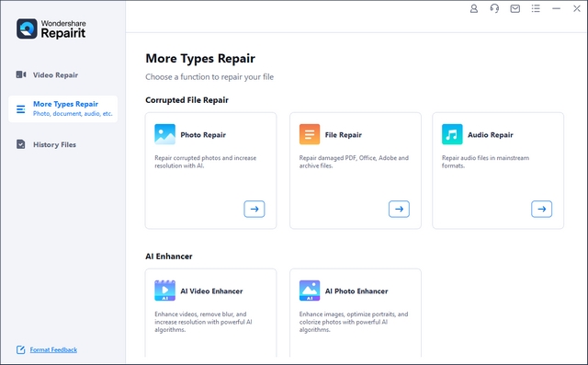588x365 pixels.
Task: Close the Repairit window
Action: [x=577, y=8]
